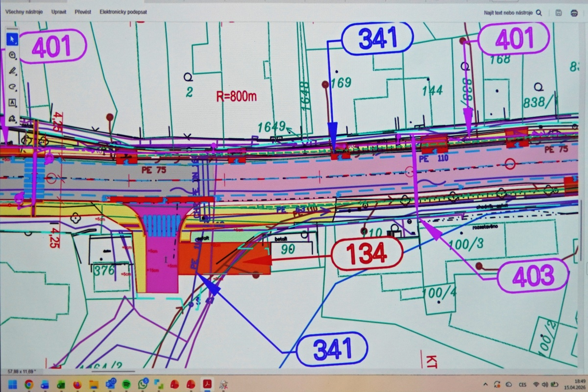The width and height of the screenshot is (588, 392).
Task: Click the Převést menu item
Action: click(x=83, y=12)
